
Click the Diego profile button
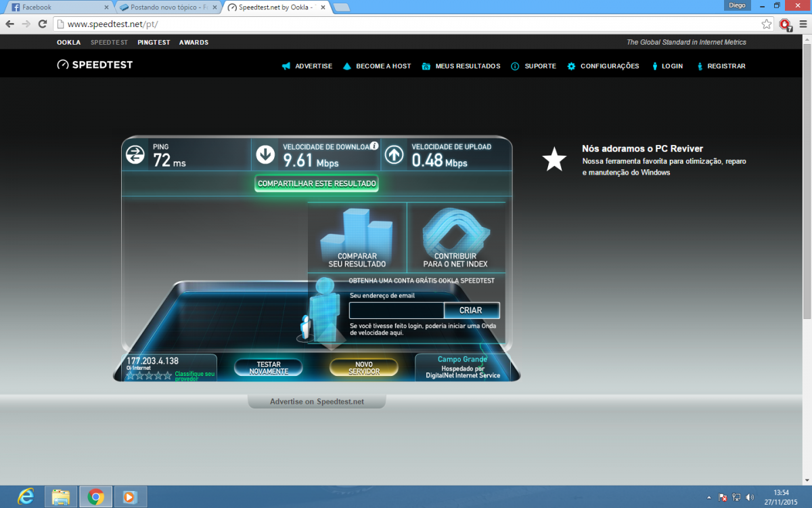coord(737,5)
